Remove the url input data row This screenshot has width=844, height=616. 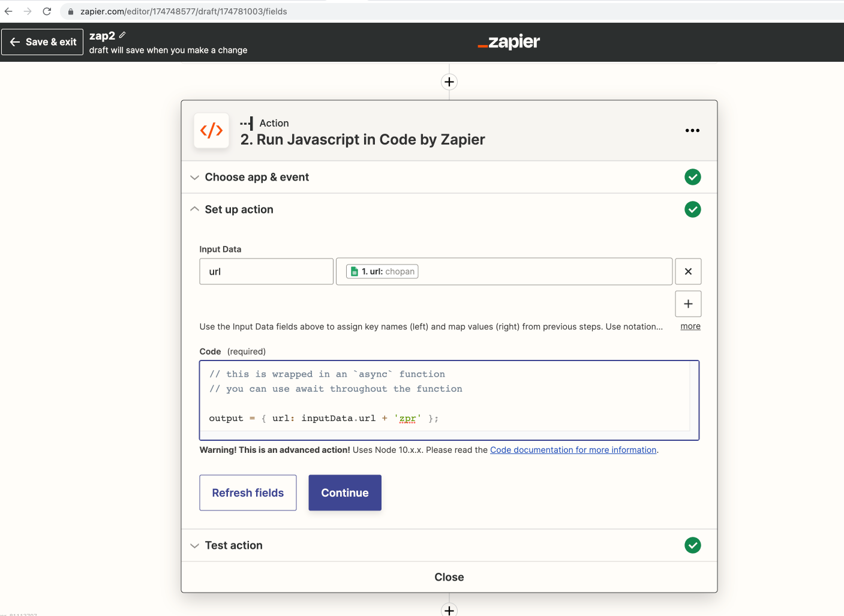688,272
